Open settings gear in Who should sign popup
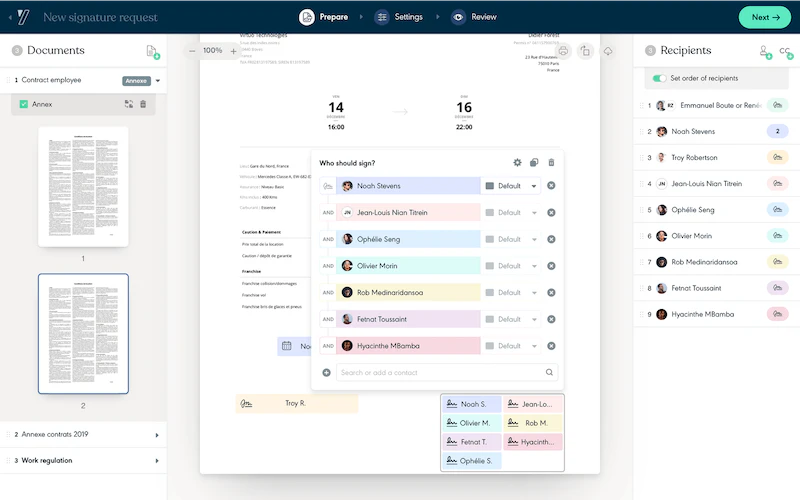This screenshot has height=500, width=800. click(x=517, y=162)
